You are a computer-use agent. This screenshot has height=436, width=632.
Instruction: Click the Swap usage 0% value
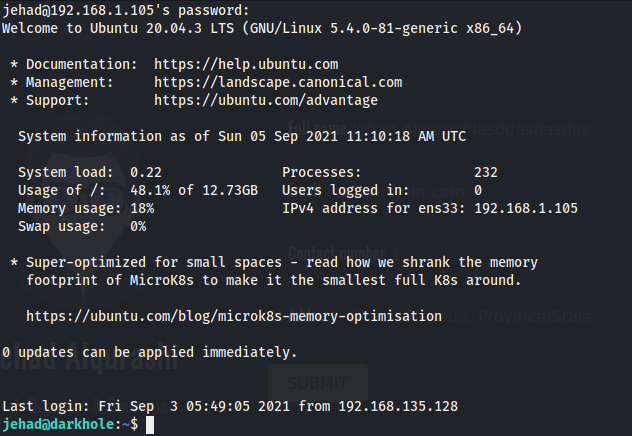pyautogui.click(x=138, y=226)
